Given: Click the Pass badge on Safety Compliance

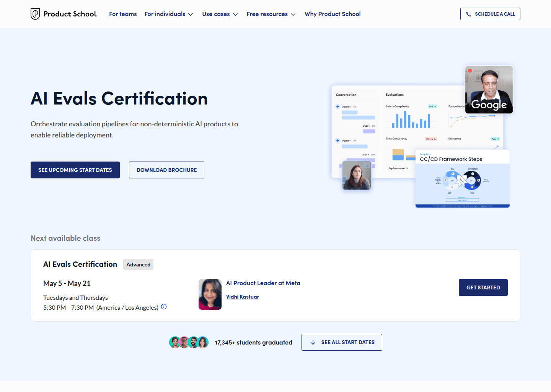Looking at the screenshot, I should pyautogui.click(x=433, y=106).
